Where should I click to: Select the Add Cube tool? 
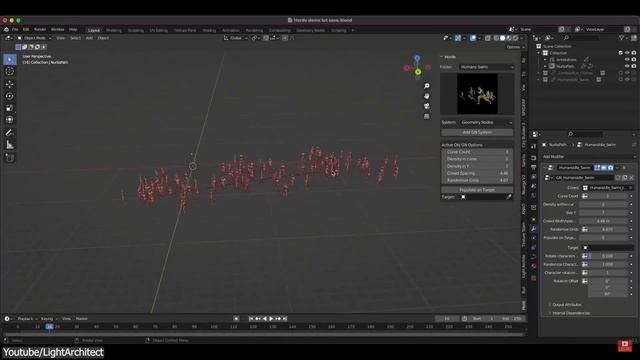tap(10, 158)
